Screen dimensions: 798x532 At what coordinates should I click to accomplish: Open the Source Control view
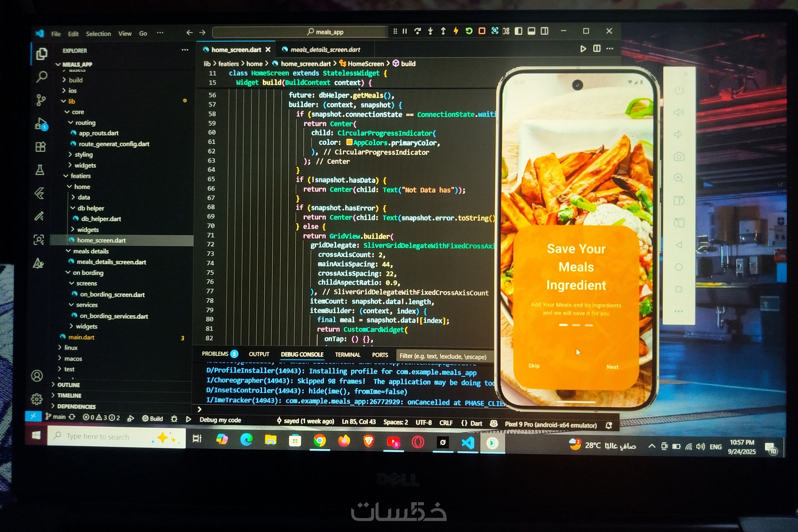(41, 100)
